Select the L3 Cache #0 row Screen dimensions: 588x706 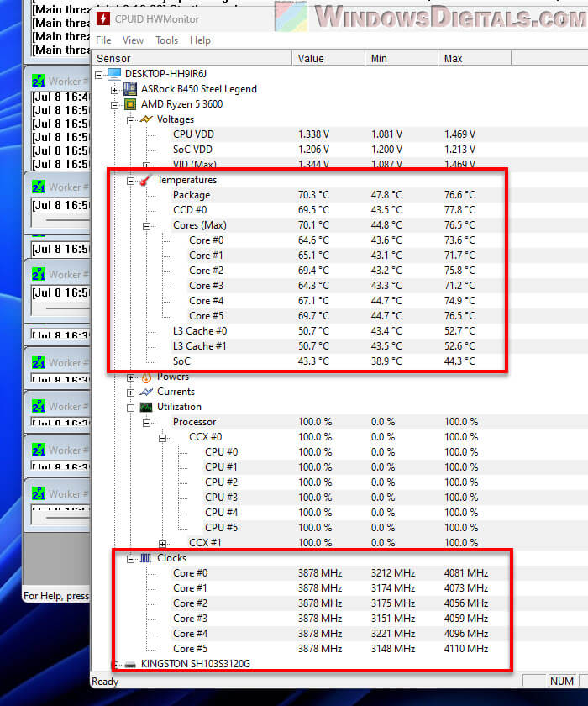click(x=339, y=331)
